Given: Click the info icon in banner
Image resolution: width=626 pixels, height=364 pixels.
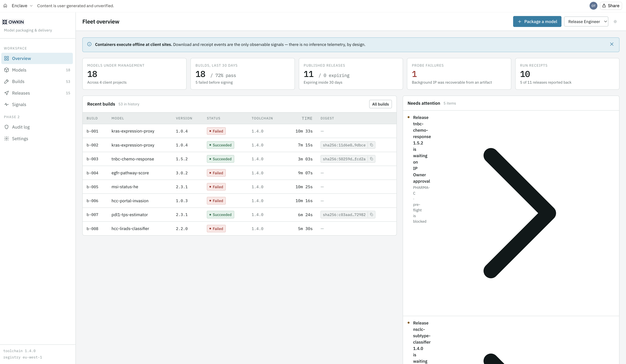Looking at the screenshot, I should tap(89, 44).
